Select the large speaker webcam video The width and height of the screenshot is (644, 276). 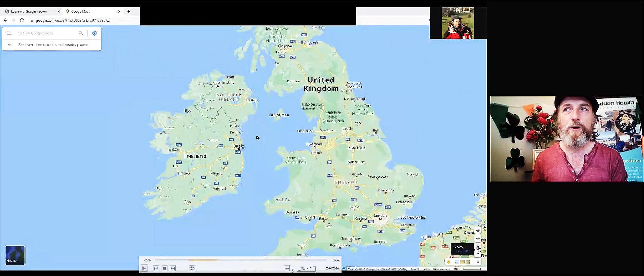pyautogui.click(x=567, y=139)
